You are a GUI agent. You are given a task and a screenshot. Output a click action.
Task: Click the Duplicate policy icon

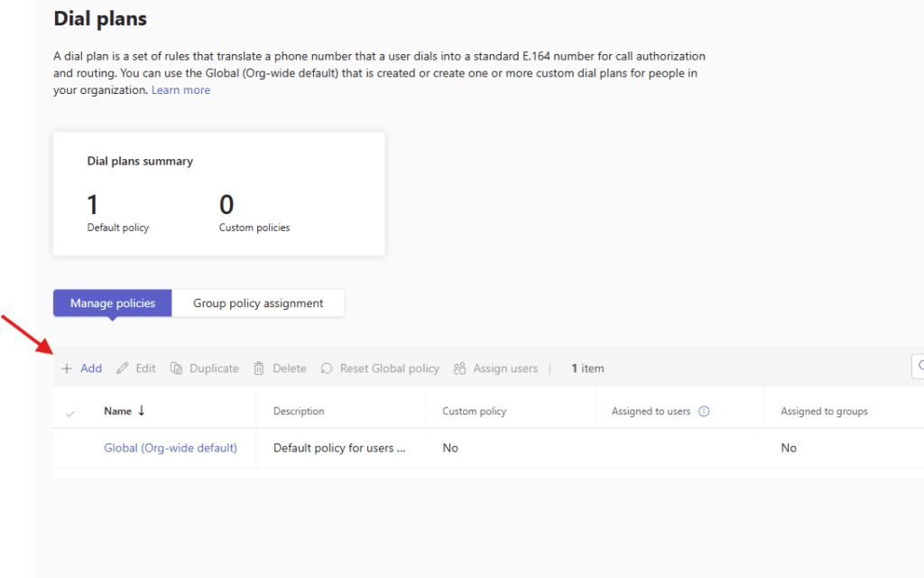(176, 368)
